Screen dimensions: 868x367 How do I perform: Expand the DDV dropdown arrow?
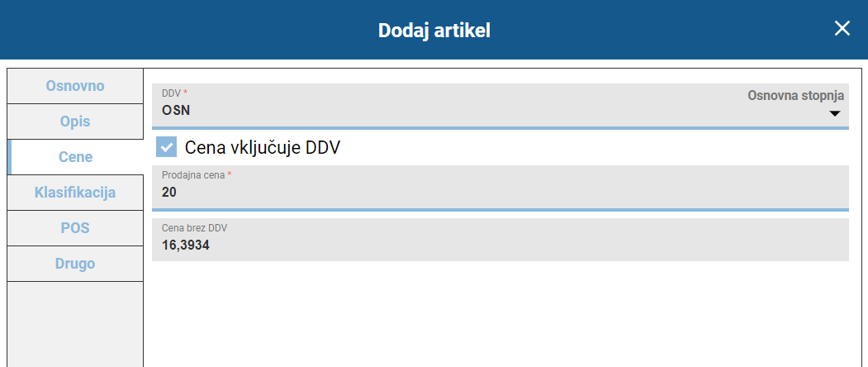pyautogui.click(x=834, y=113)
